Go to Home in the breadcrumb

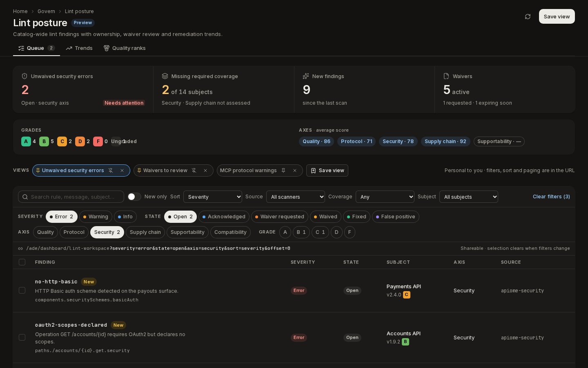[x=20, y=11]
